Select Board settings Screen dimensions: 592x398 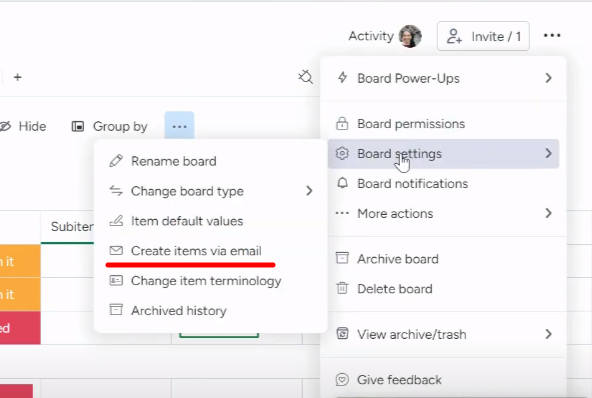pyautogui.click(x=443, y=154)
